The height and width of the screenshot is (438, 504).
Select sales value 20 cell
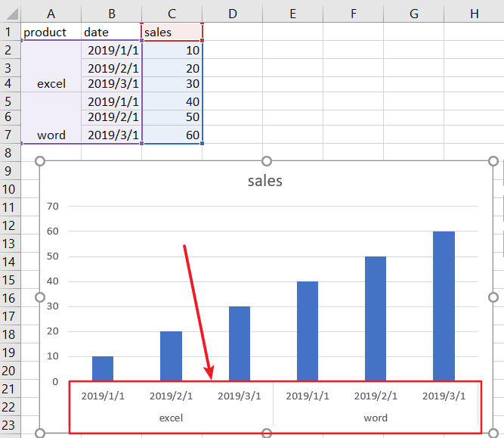172,68
